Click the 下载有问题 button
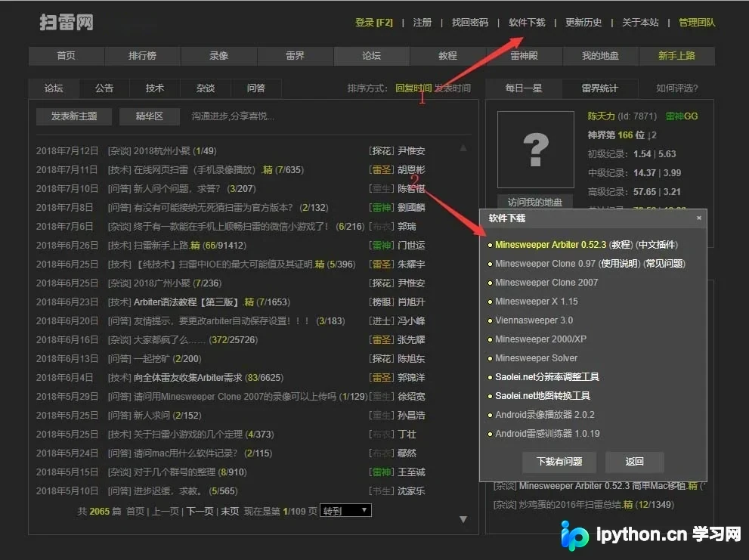This screenshot has height=560, width=749. (559, 462)
